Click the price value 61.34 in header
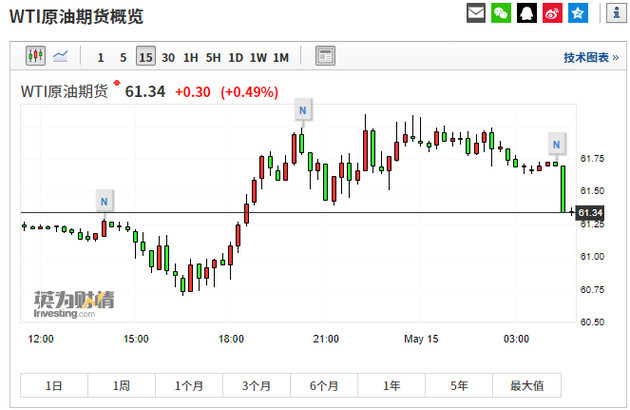This screenshot has width=630, height=410. [145, 92]
